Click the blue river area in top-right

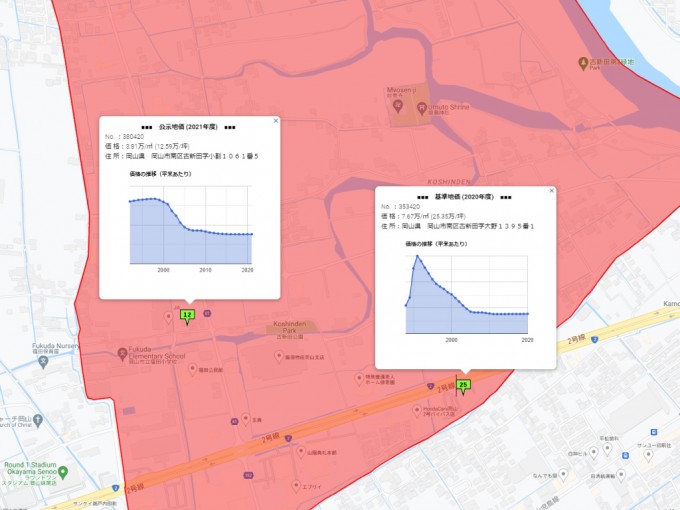[640, 30]
